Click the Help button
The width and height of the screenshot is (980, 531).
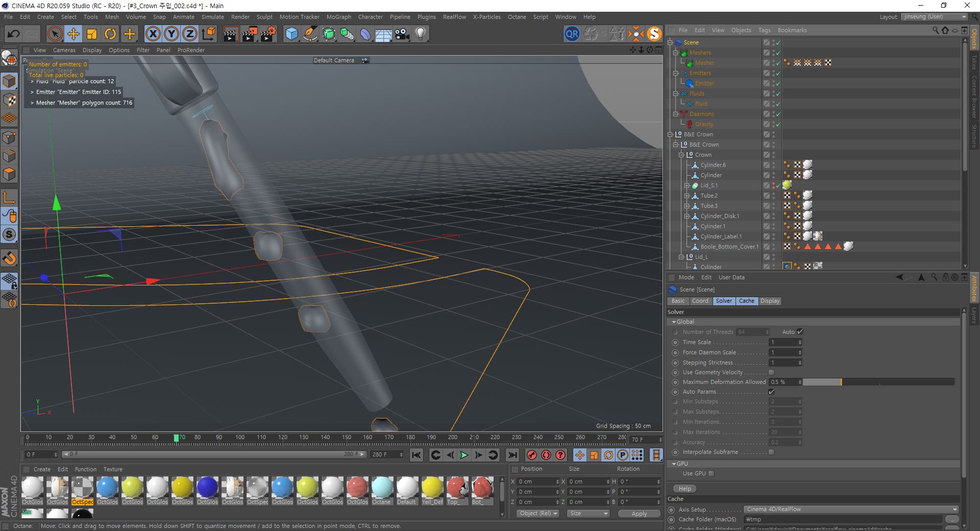[685, 489]
